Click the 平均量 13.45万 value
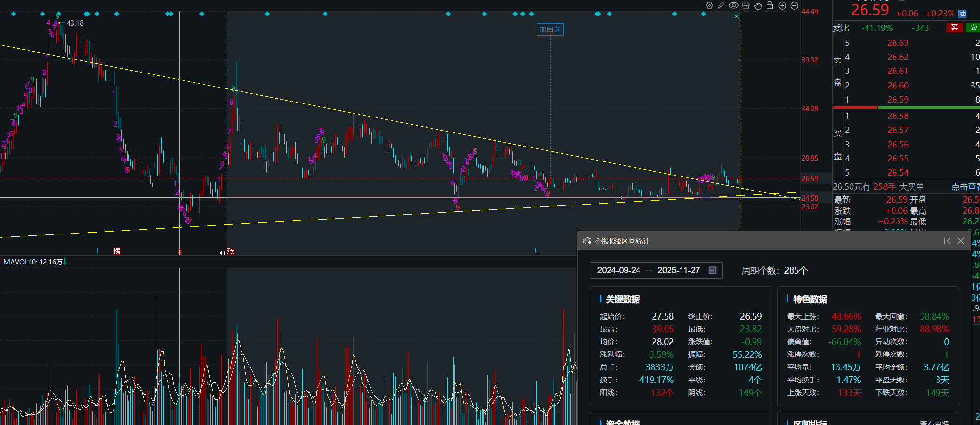Viewport: 980px width, 425px height. coord(845,367)
